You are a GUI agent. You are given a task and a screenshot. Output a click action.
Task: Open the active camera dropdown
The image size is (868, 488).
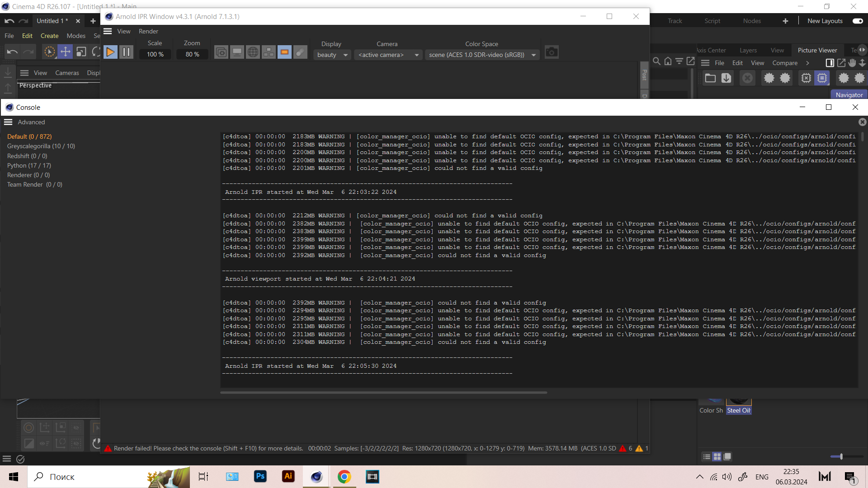pos(388,55)
